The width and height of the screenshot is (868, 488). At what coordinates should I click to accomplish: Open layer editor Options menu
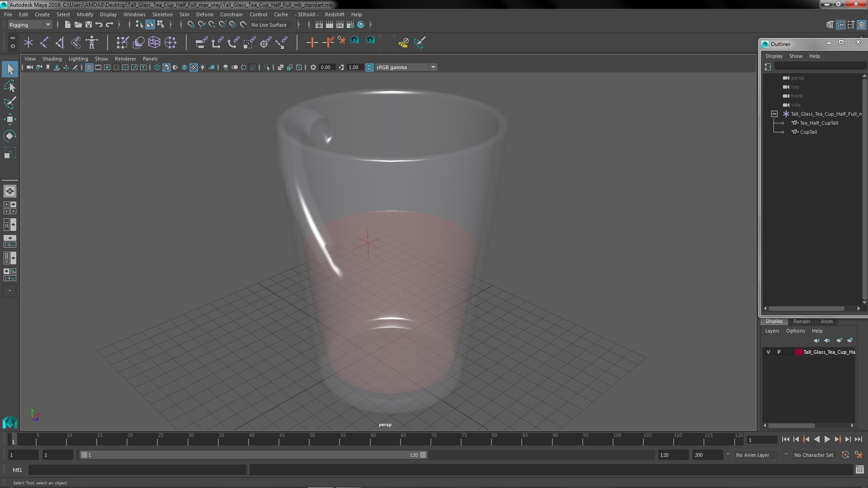pyautogui.click(x=795, y=331)
